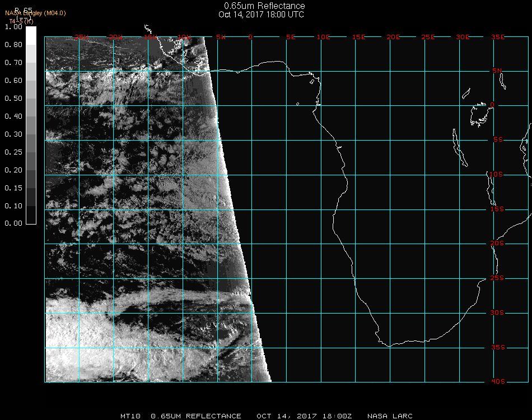Click the 0.25 color bar value
532x420 pixels.
[13, 152]
